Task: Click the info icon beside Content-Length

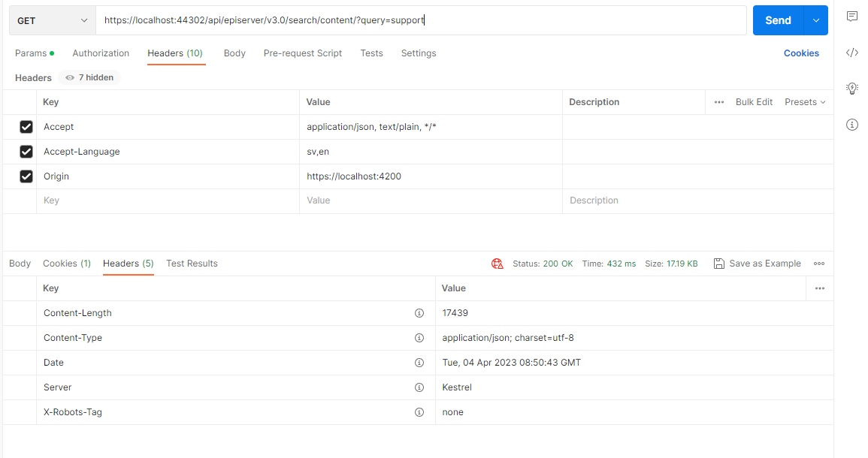Action: tap(419, 313)
